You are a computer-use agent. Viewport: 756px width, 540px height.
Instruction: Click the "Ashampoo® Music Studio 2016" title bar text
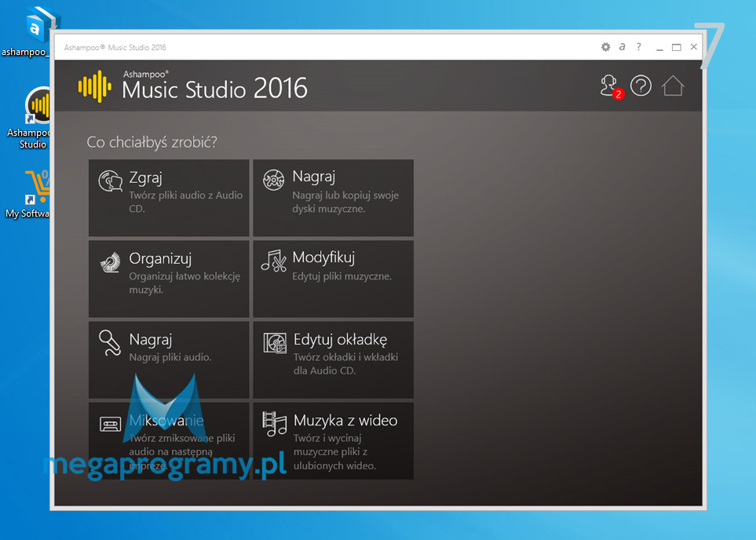pos(115,47)
